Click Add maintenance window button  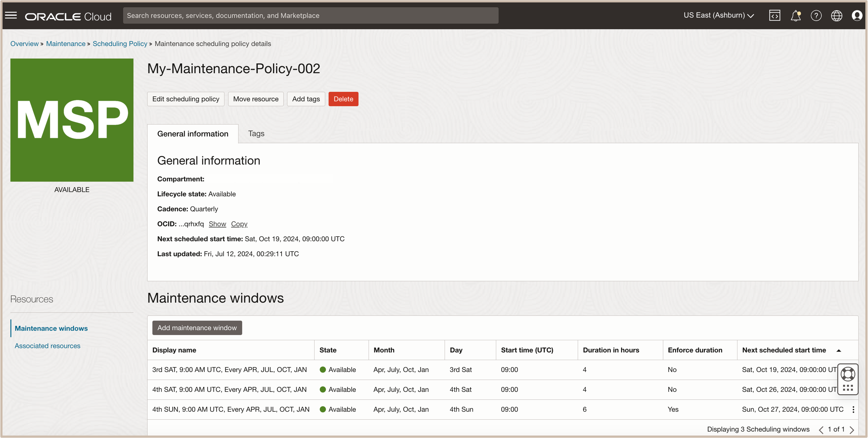tap(197, 328)
